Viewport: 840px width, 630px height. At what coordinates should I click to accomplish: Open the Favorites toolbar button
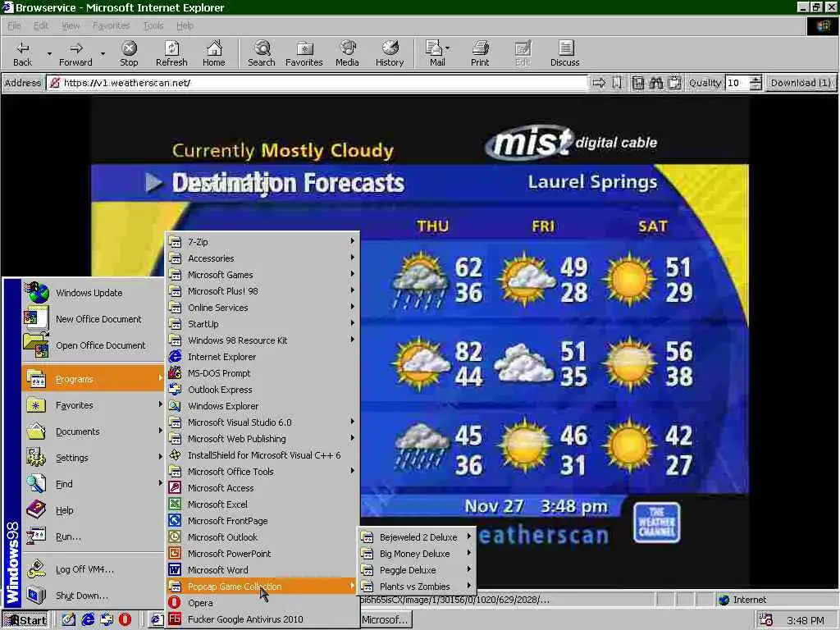pos(304,53)
